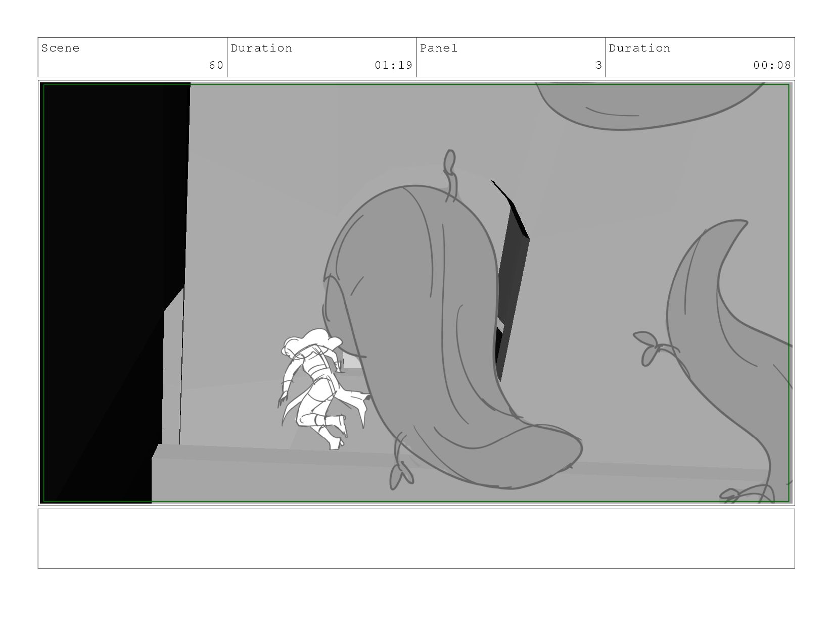Click the panel duration value 00:08

click(x=772, y=65)
